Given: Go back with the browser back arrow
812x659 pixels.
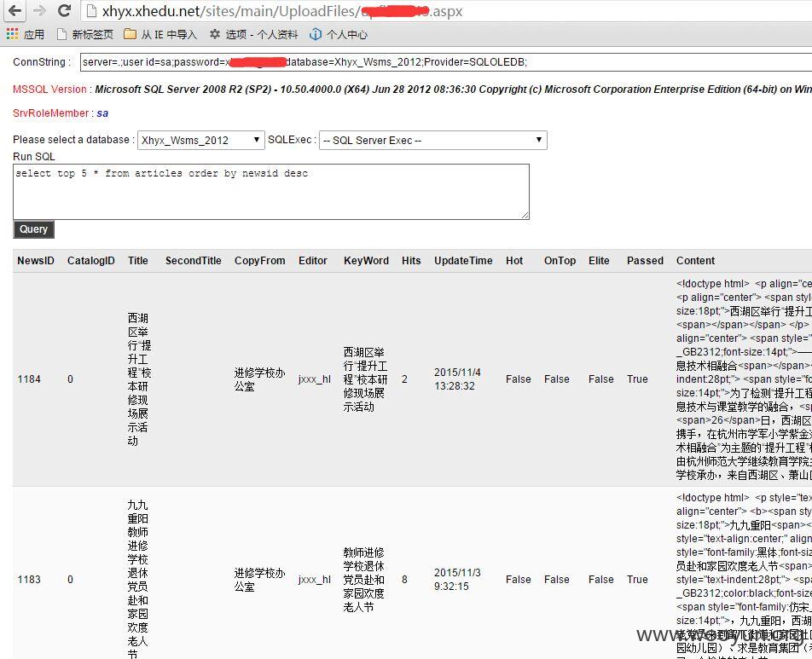Looking at the screenshot, I should pos(15,11).
